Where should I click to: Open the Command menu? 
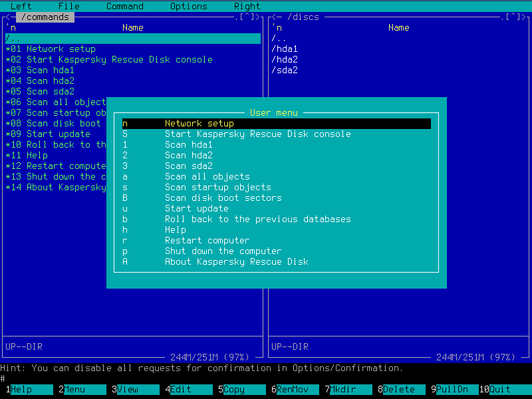(125, 6)
